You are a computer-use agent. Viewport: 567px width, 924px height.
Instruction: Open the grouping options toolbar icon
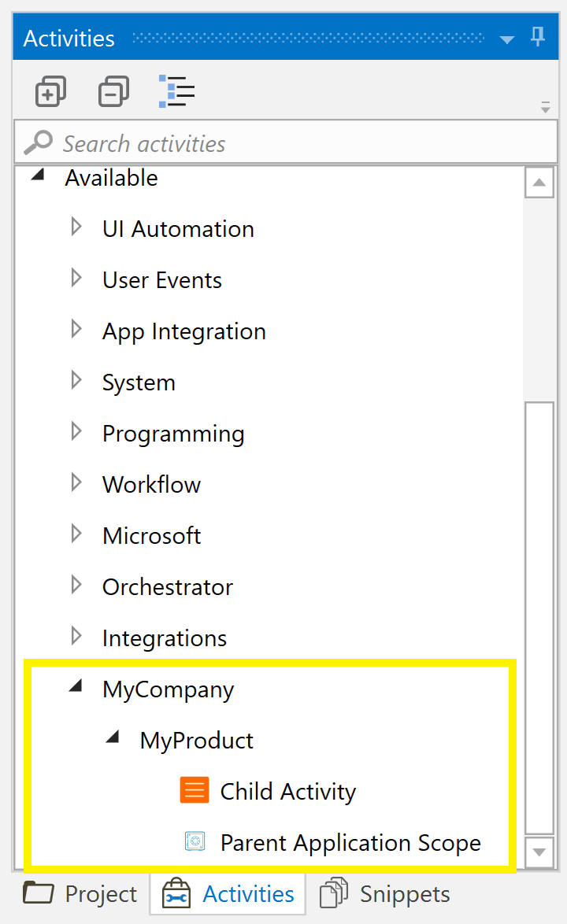tap(176, 91)
